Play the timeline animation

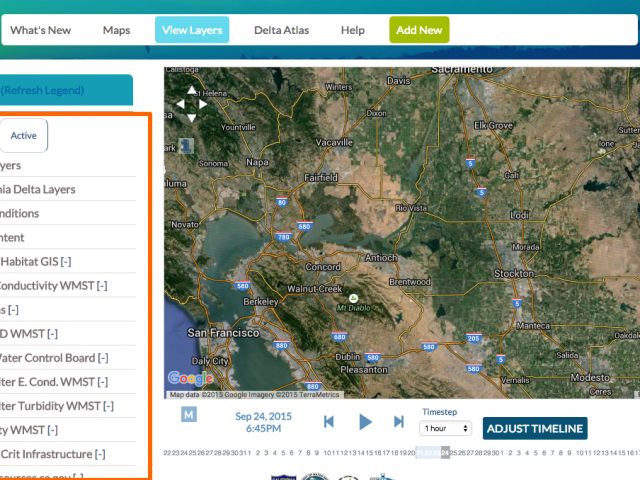[365, 422]
